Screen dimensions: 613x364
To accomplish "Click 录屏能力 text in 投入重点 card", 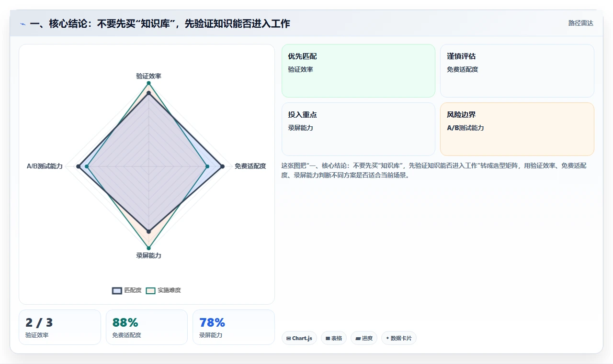I will click(301, 128).
